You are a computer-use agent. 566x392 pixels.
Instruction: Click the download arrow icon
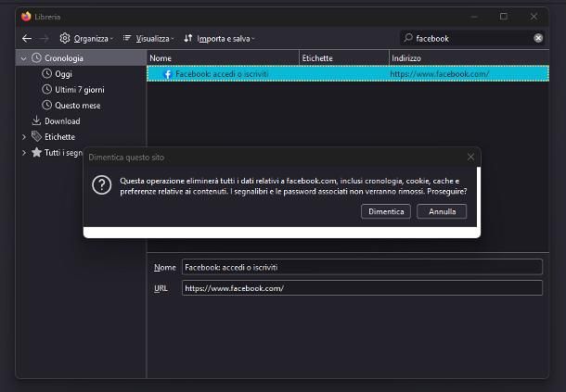pyautogui.click(x=36, y=120)
